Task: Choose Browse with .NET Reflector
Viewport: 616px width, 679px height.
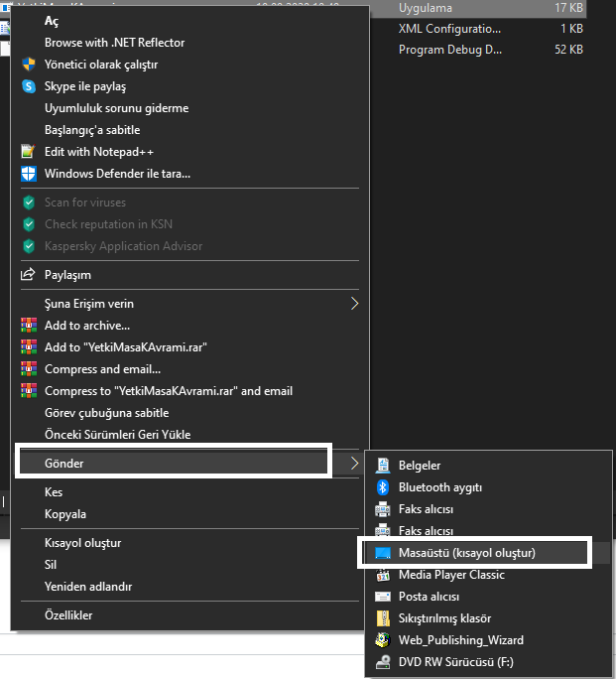Action: pos(115,43)
